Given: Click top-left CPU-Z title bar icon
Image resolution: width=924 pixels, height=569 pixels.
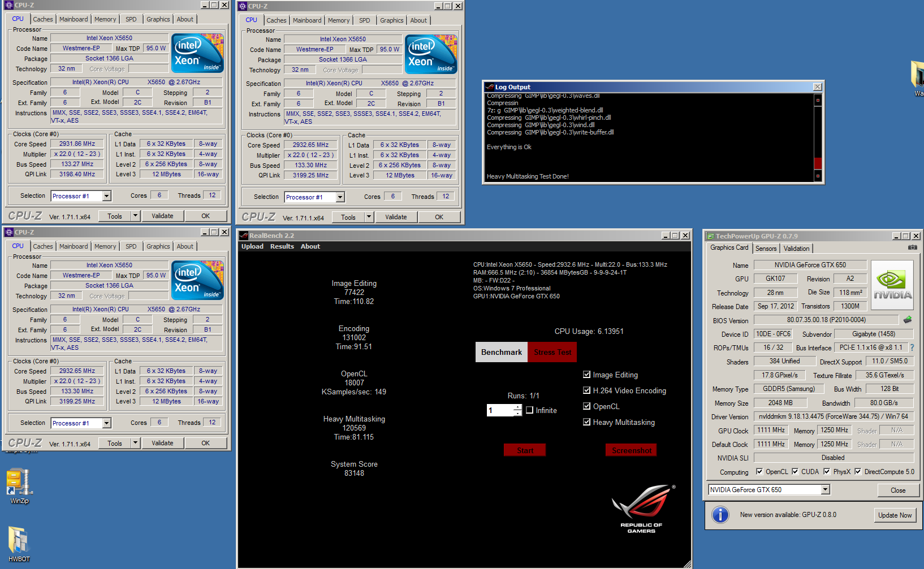Looking at the screenshot, I should (x=9, y=5).
